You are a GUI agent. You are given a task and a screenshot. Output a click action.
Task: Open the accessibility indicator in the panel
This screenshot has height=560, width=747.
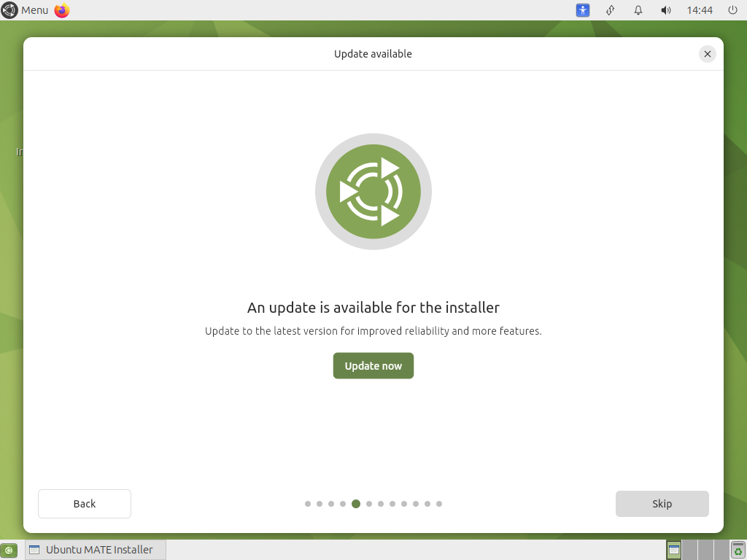point(583,10)
